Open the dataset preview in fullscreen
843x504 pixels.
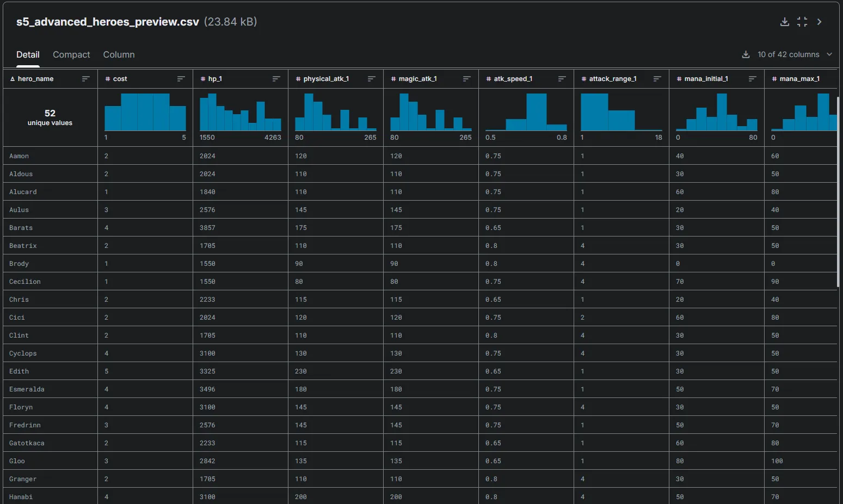click(x=802, y=22)
